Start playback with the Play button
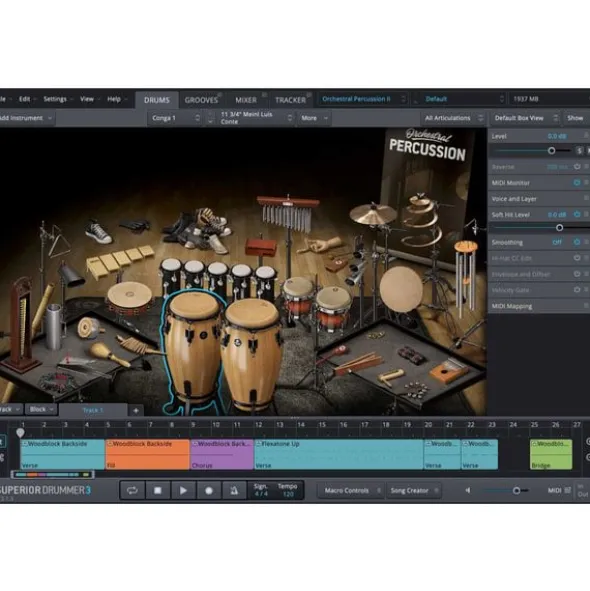The image size is (590, 591). pos(183,490)
